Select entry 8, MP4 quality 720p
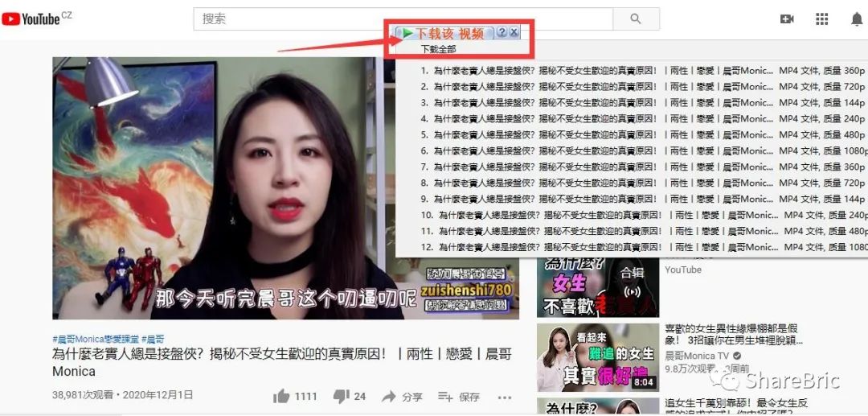868x416 pixels. click(x=643, y=183)
